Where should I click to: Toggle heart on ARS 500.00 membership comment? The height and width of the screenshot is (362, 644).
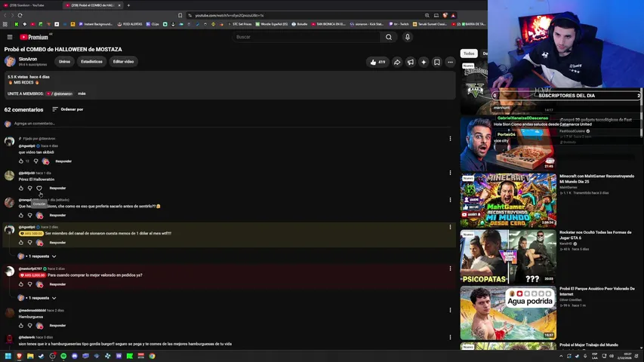[x=39, y=243]
